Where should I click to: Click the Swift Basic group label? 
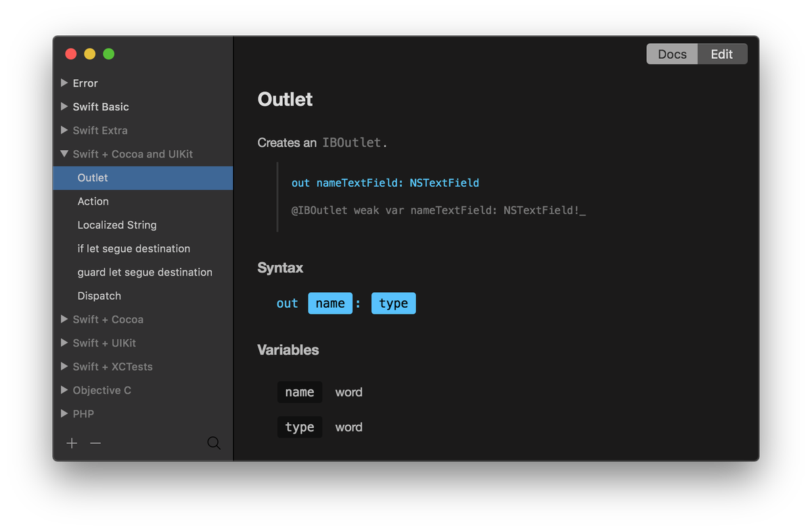point(101,107)
